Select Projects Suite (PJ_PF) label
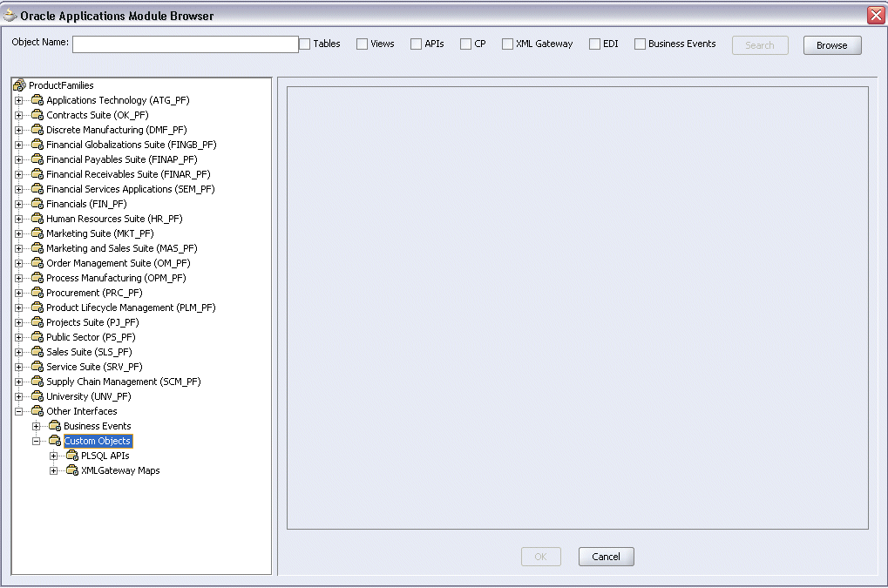Viewport: 888px width, 588px height. [92, 322]
